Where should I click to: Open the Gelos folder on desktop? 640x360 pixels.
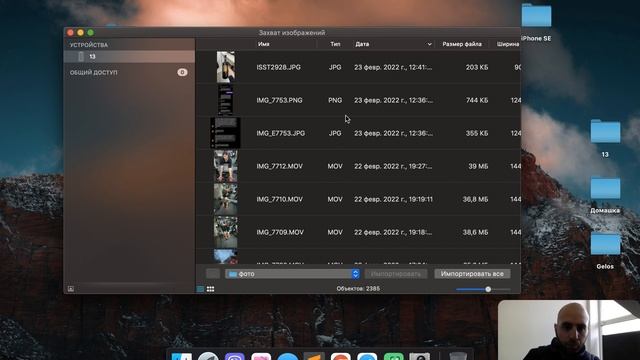(x=605, y=244)
